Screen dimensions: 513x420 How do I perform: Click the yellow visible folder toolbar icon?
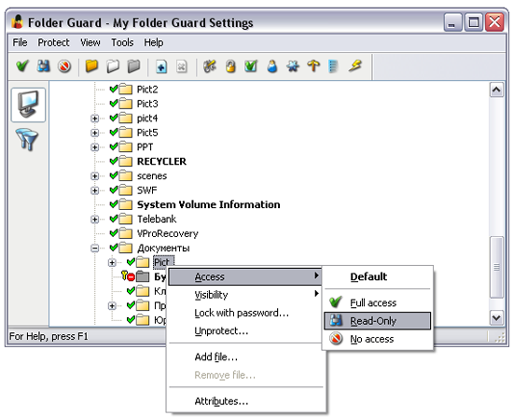(x=92, y=66)
